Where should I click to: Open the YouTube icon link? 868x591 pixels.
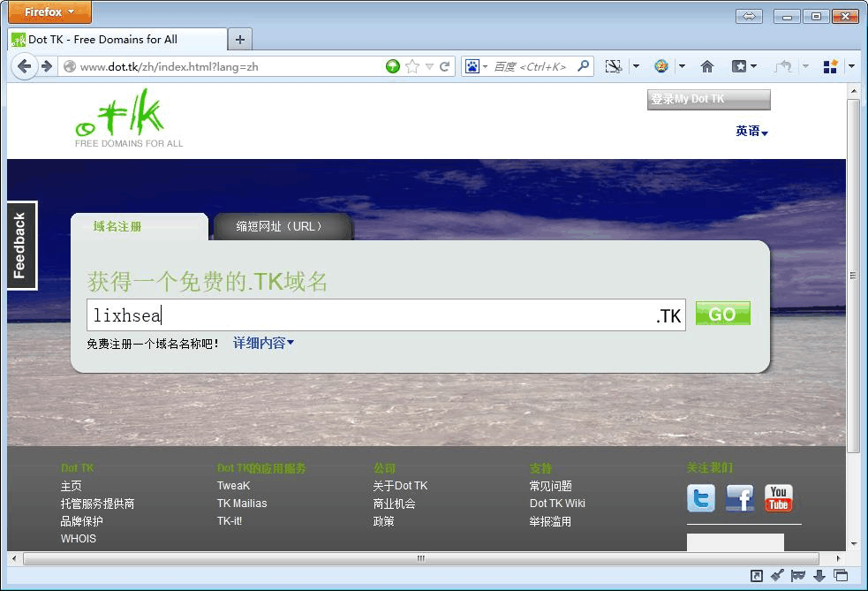[778, 498]
